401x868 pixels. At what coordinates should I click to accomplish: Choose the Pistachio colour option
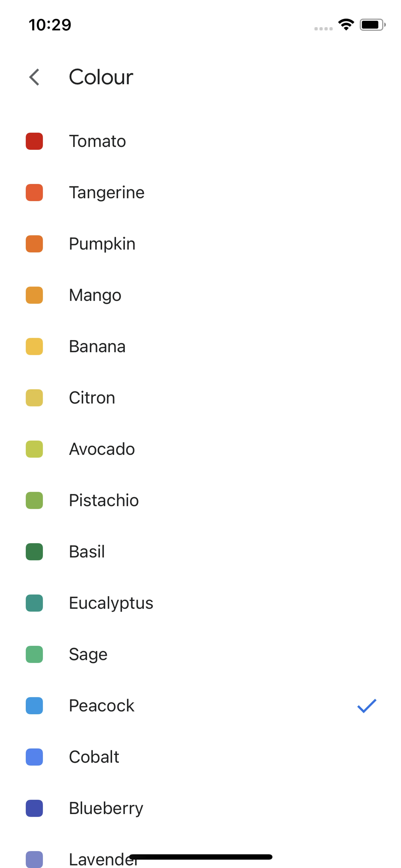click(104, 500)
